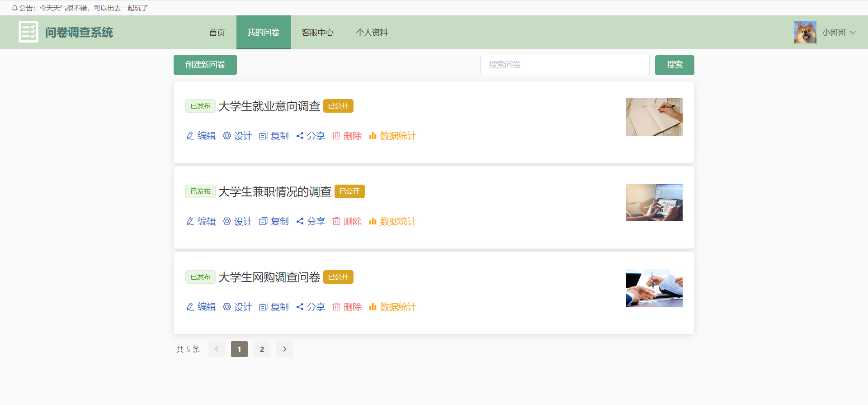The image size is (868, 405).
Task: Click the 已公开 tag on 大学生兼职情况的调查
Action: click(349, 191)
